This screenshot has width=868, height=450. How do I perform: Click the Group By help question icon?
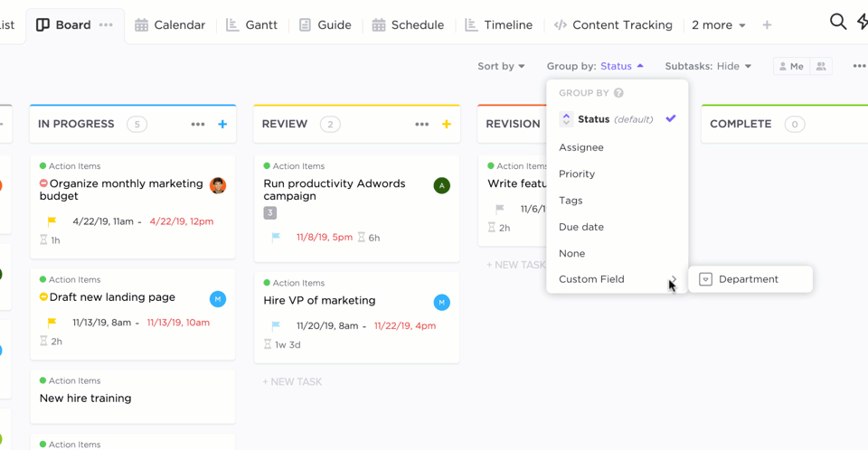618,93
